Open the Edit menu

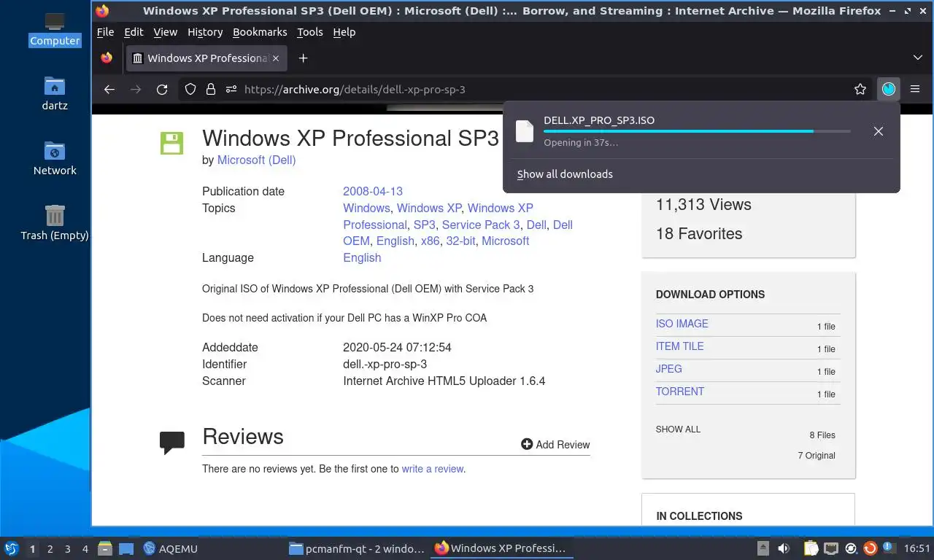134,32
